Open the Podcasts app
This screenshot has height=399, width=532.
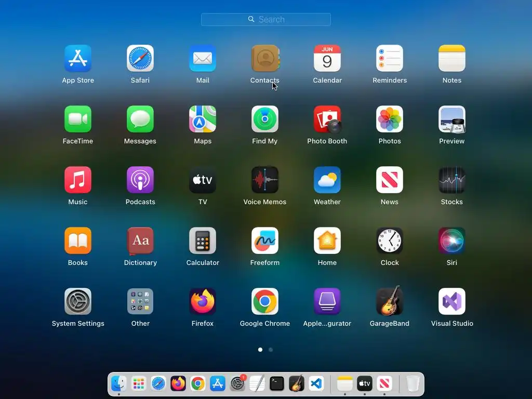(x=140, y=180)
